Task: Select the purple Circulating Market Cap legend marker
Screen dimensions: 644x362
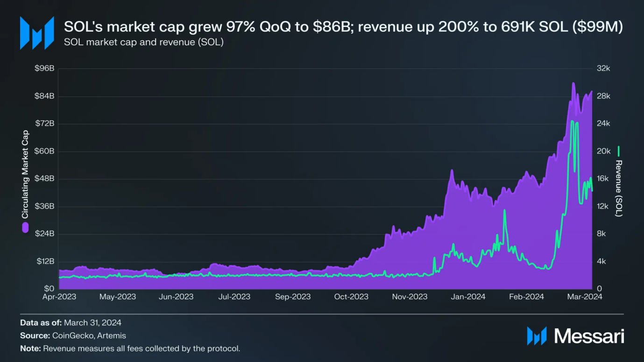Action: 25,228
